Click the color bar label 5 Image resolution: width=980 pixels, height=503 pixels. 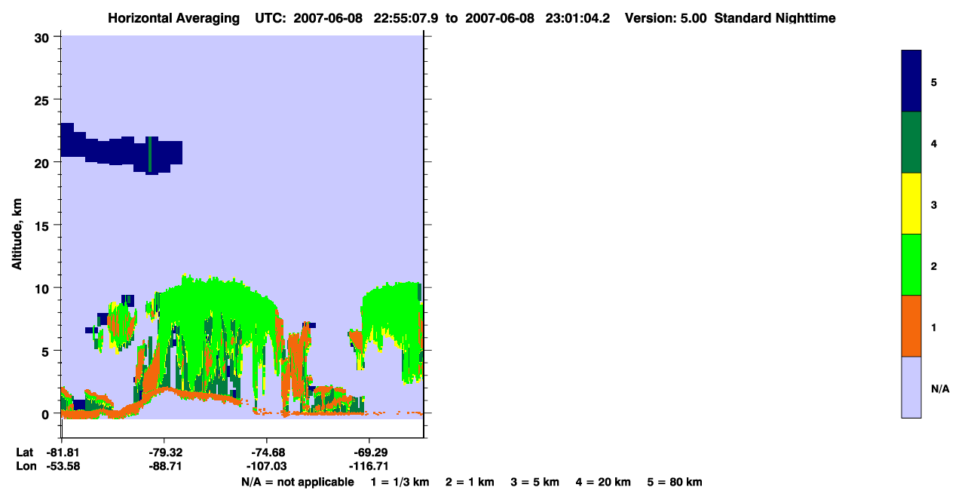(934, 81)
